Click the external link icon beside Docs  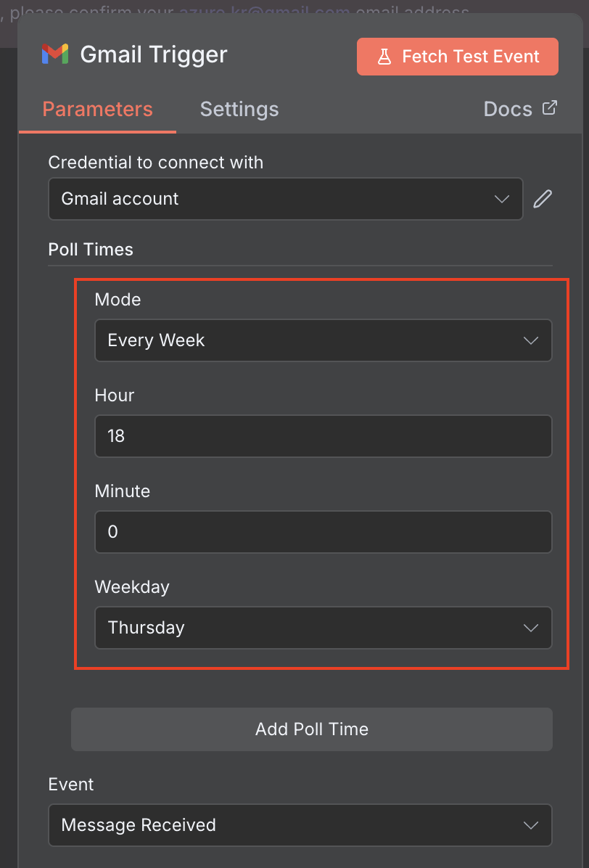(550, 108)
